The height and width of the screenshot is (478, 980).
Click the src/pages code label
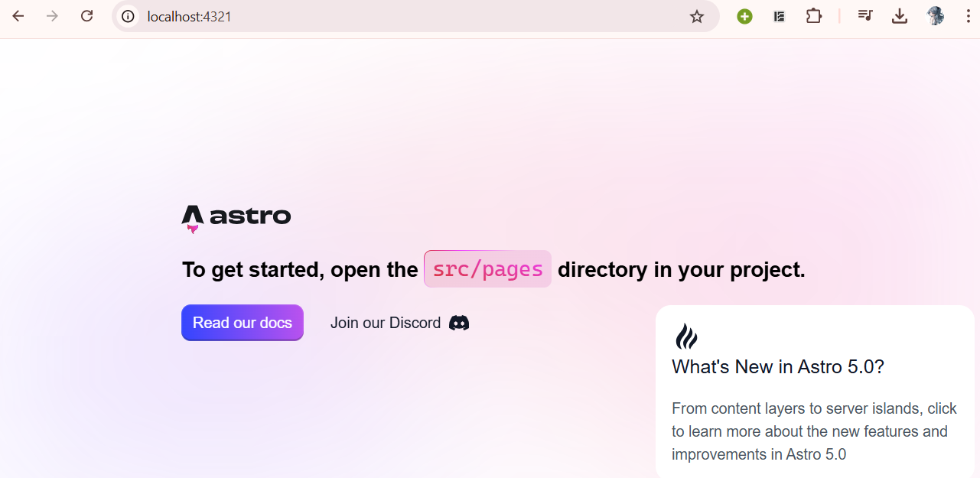click(x=487, y=269)
